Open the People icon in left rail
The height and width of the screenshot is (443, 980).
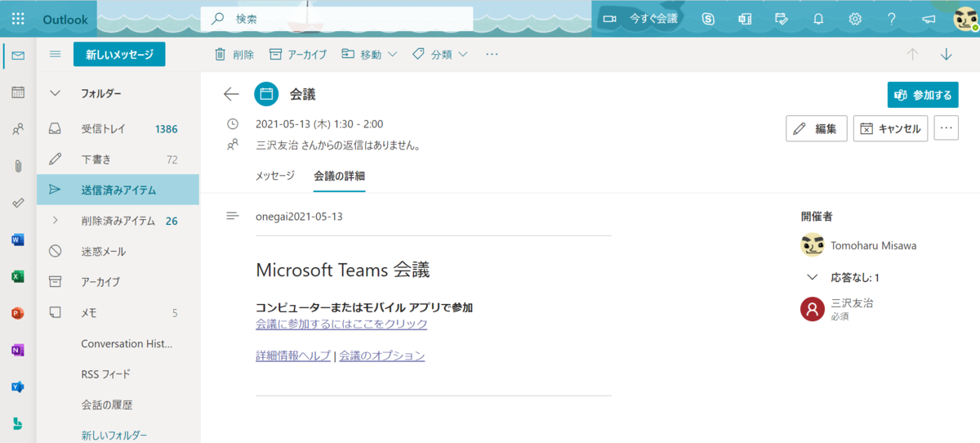tap(18, 129)
